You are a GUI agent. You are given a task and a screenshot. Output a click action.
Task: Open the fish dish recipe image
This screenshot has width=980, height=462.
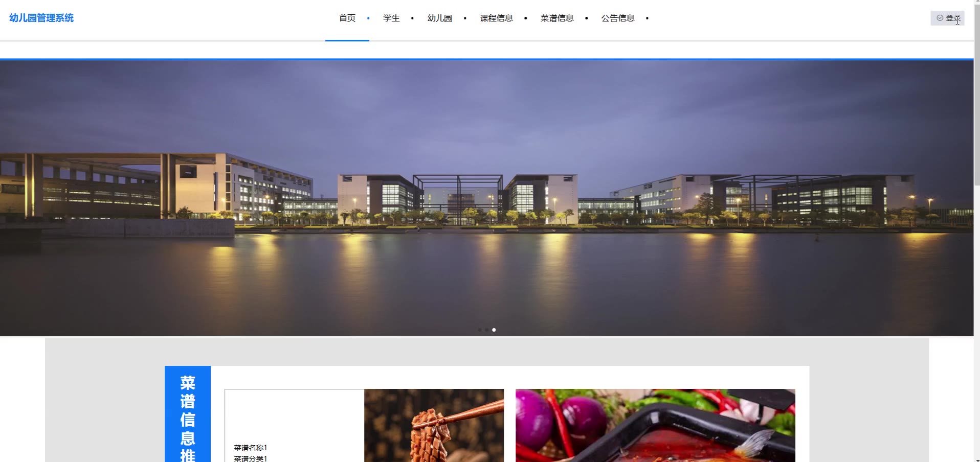[x=655, y=425]
